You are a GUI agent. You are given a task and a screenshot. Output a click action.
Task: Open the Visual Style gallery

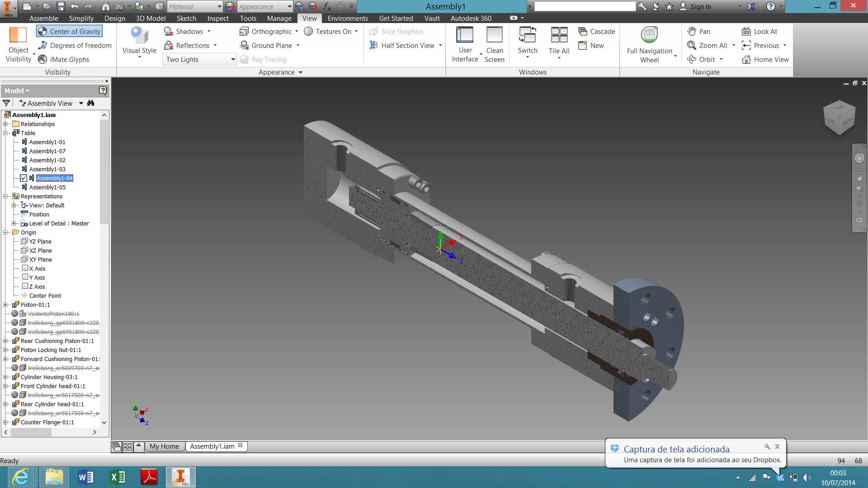click(x=139, y=42)
